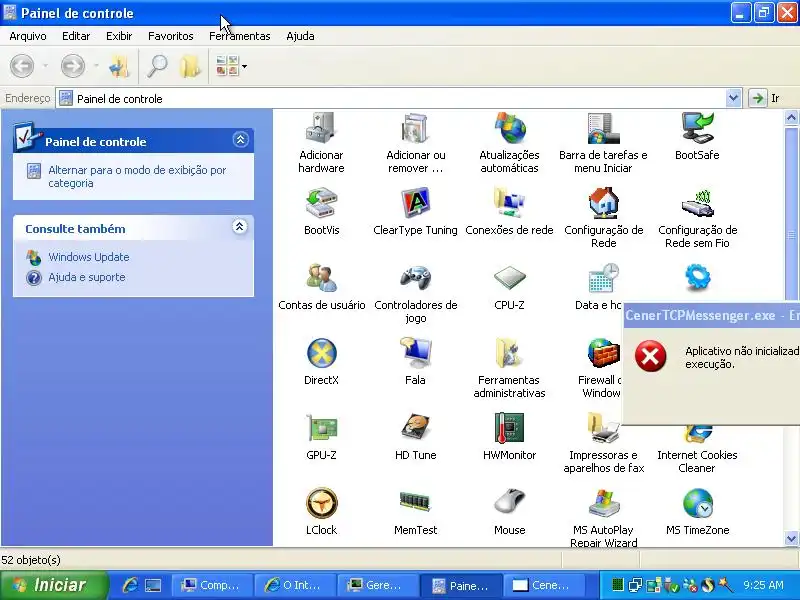The width and height of the screenshot is (800, 600).
Task: Open the Exibir menu
Action: [x=119, y=36]
